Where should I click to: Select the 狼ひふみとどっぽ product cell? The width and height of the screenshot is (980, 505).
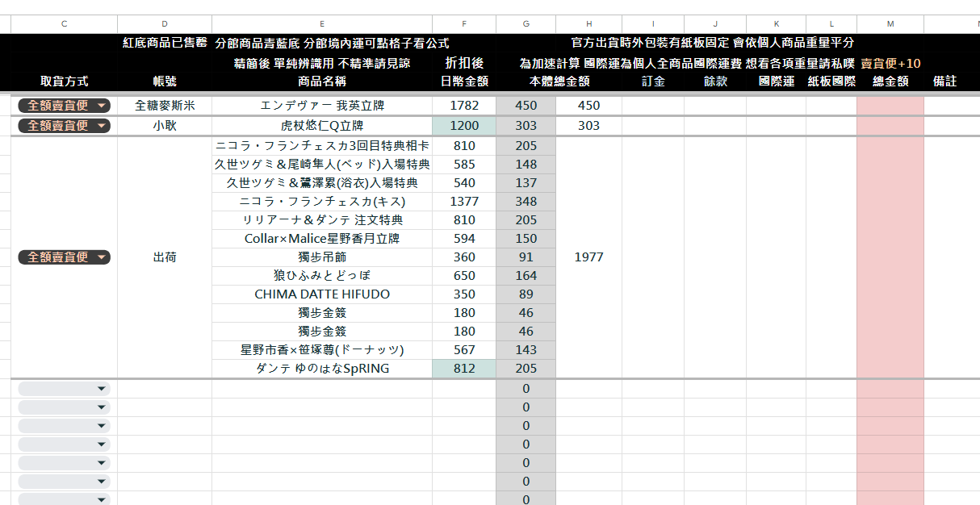[322, 276]
